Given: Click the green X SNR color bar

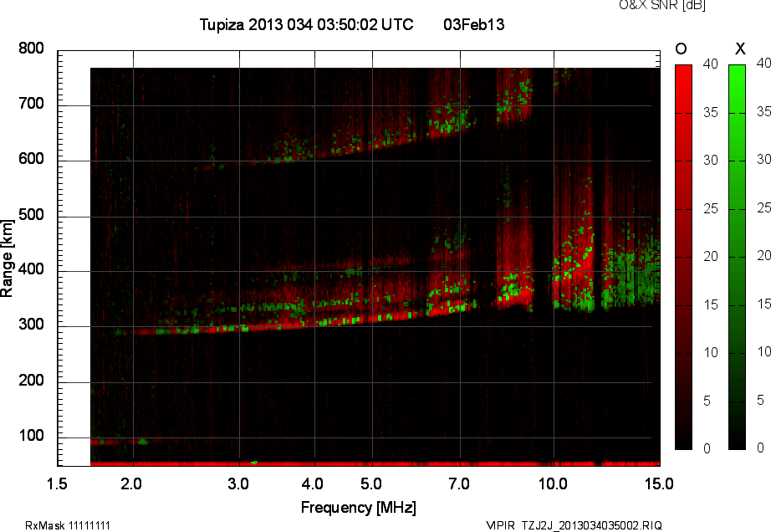Looking at the screenshot, I should 738,257.
